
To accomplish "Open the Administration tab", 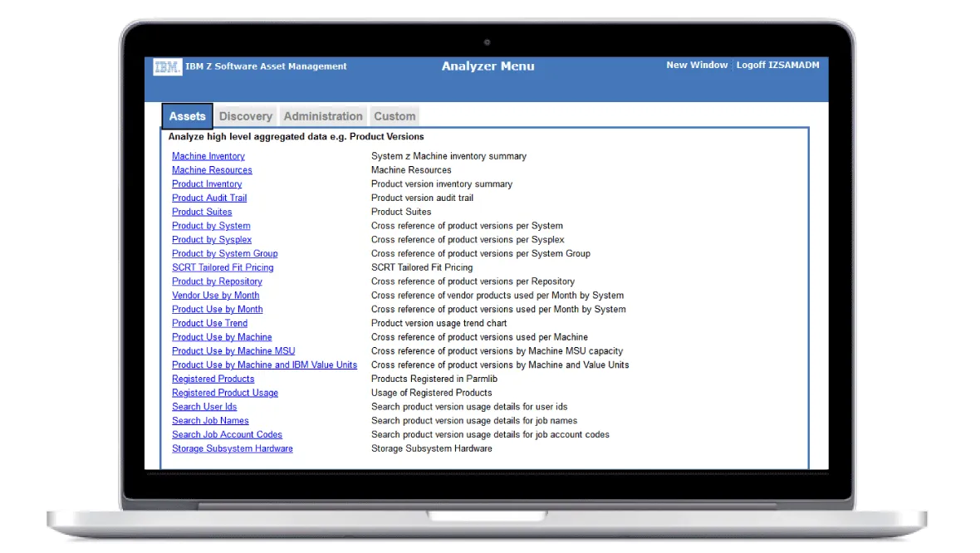I will click(323, 116).
